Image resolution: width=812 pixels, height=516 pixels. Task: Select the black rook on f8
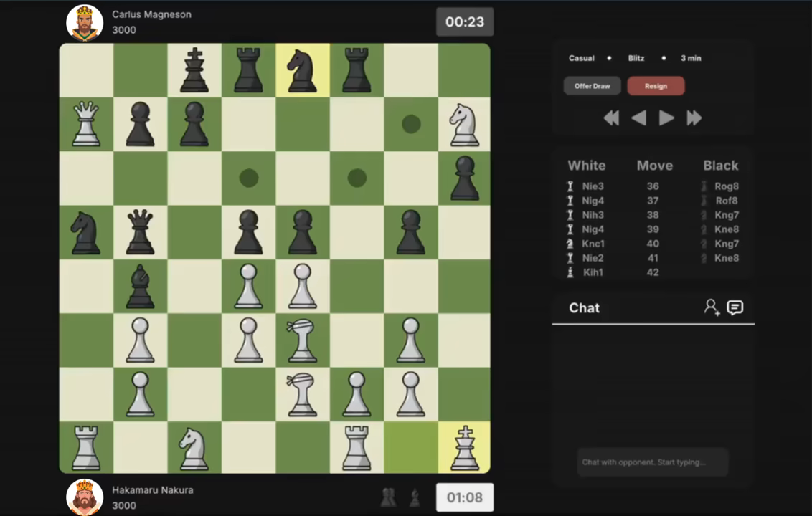[x=357, y=70]
